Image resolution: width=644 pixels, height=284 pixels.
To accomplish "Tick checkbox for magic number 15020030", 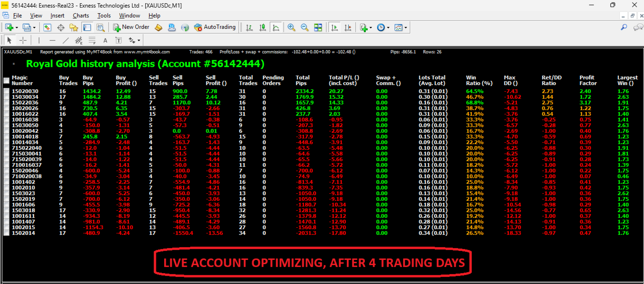I will coord(6,91).
